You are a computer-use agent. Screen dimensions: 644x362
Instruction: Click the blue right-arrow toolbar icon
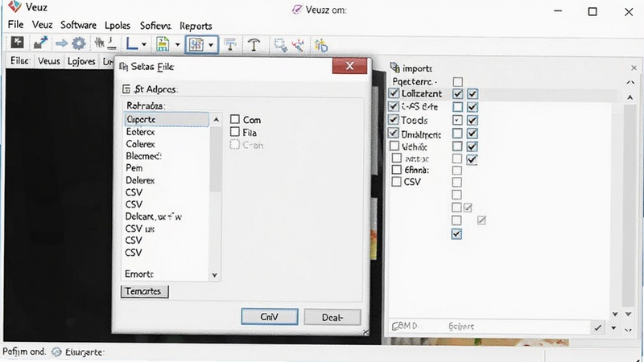61,43
